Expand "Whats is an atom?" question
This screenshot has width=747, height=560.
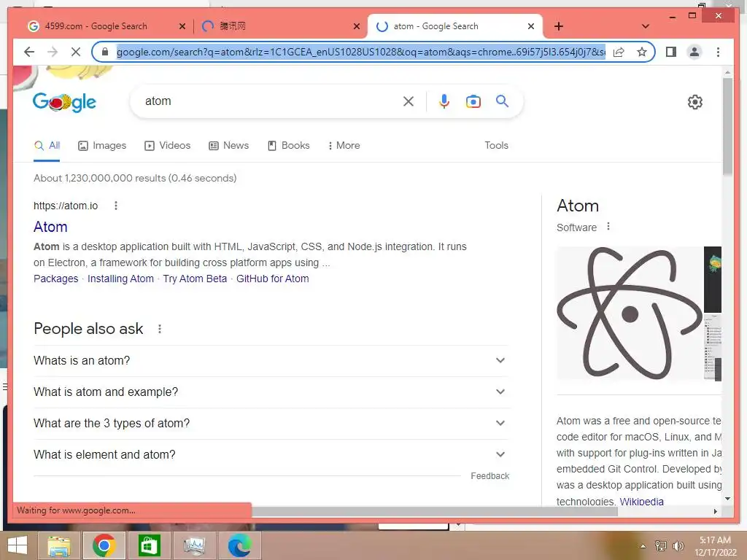pos(271,360)
